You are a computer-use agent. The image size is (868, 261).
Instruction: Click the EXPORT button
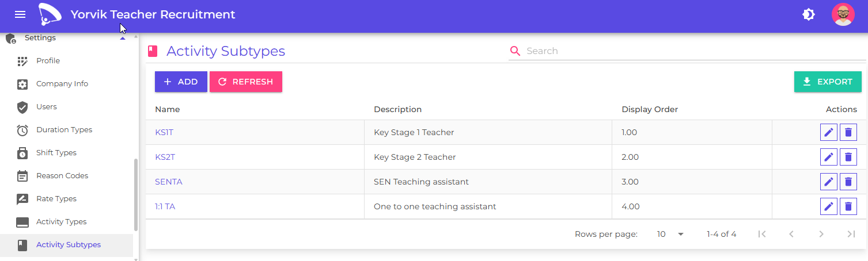[828, 82]
